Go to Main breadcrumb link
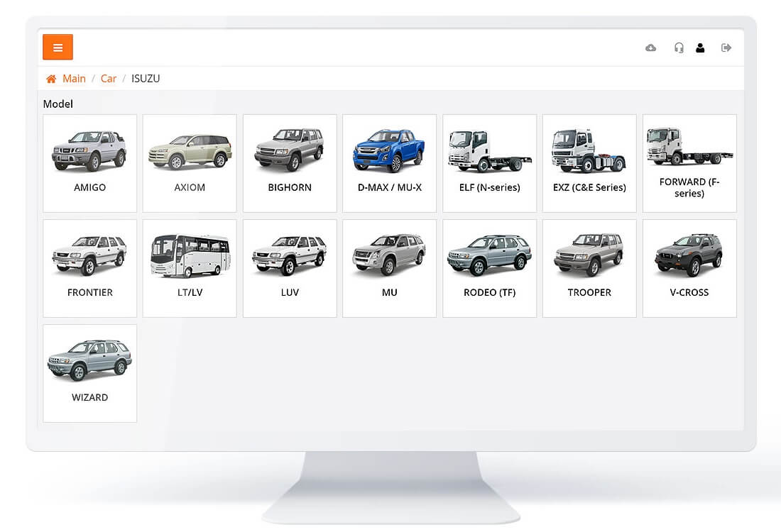 pyautogui.click(x=75, y=79)
